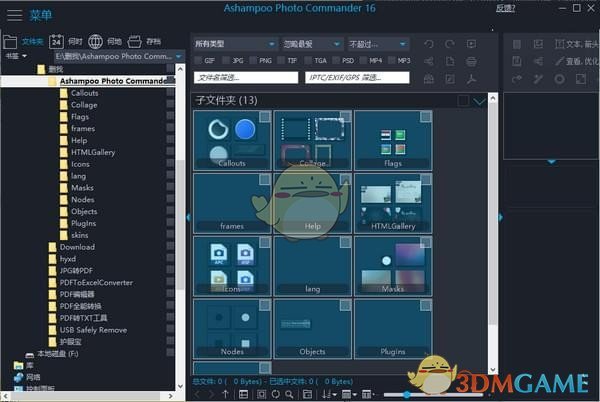Click the save disk icon in right panel
The image size is (600, 402).
coord(517,61)
